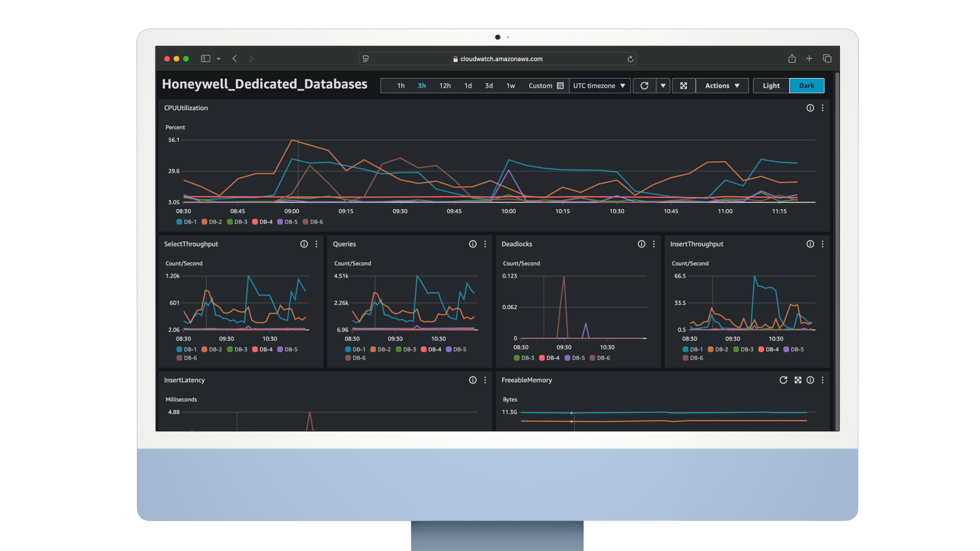Screen dimensions: 980x551
Task: Open the UTC timezone dropdown
Action: point(600,86)
